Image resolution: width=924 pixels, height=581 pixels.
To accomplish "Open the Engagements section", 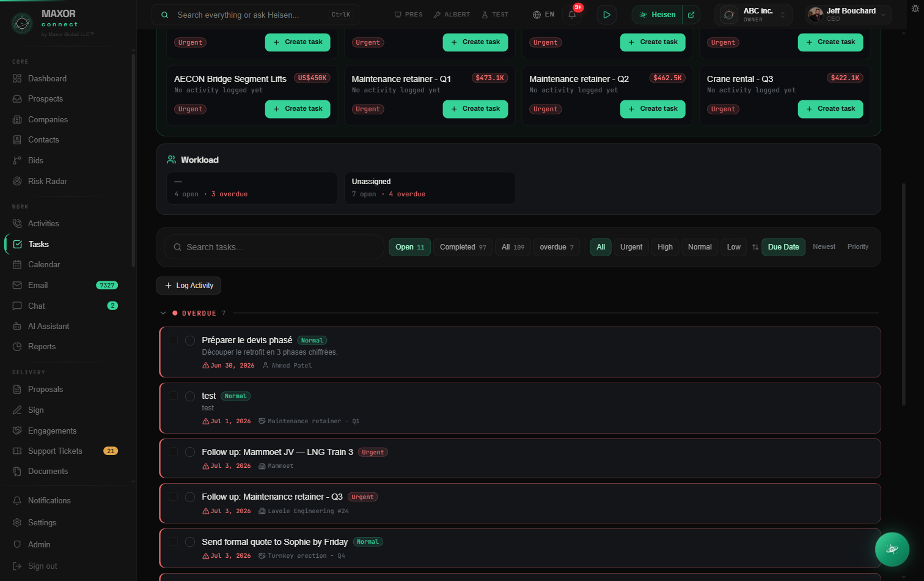I will pyautogui.click(x=52, y=431).
